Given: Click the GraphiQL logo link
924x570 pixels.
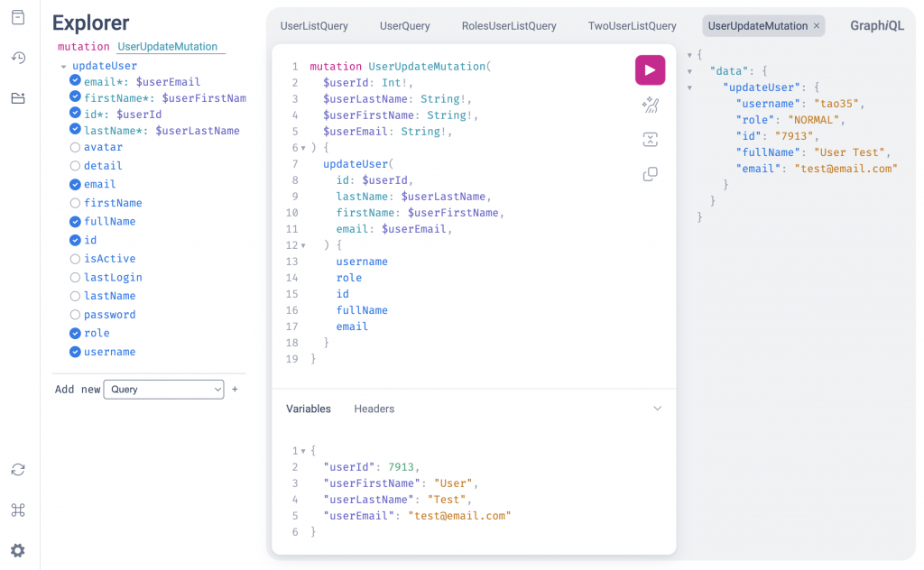Looking at the screenshot, I should click(x=877, y=26).
